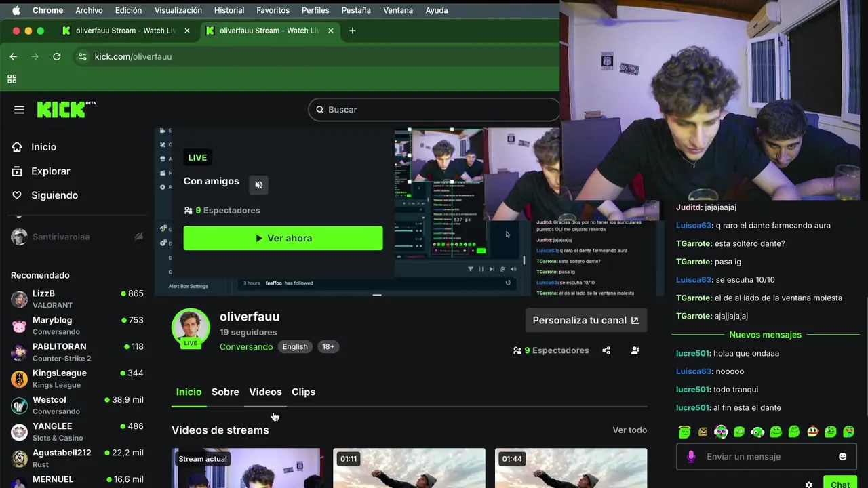Click the search magnifier icon

coord(319,110)
